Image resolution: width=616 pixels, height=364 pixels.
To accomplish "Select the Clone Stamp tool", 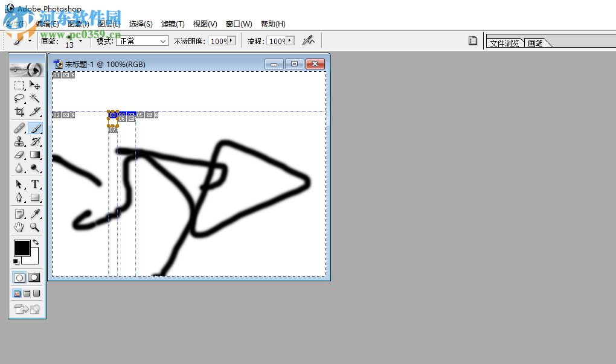I will pyautogui.click(x=19, y=141).
